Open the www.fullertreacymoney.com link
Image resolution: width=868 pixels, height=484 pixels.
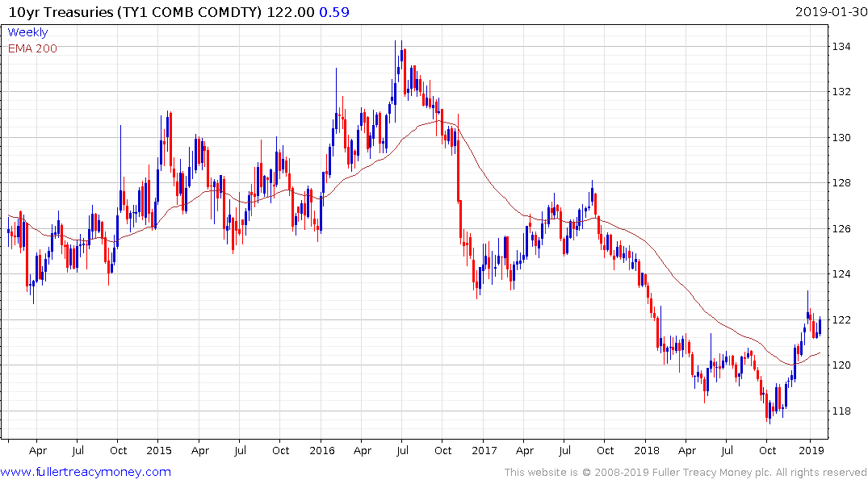(86, 472)
